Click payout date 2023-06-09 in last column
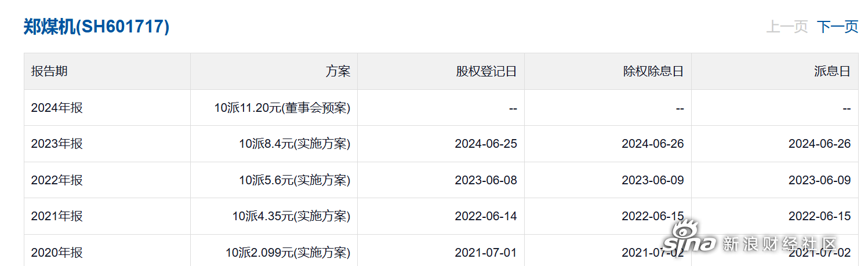 click(820, 180)
